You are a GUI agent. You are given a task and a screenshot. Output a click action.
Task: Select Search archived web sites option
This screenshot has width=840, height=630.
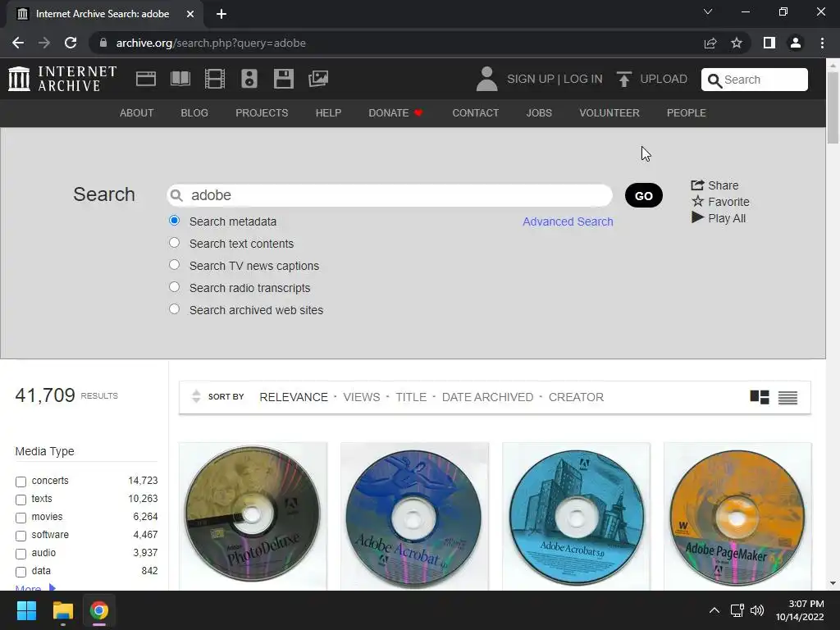(174, 309)
